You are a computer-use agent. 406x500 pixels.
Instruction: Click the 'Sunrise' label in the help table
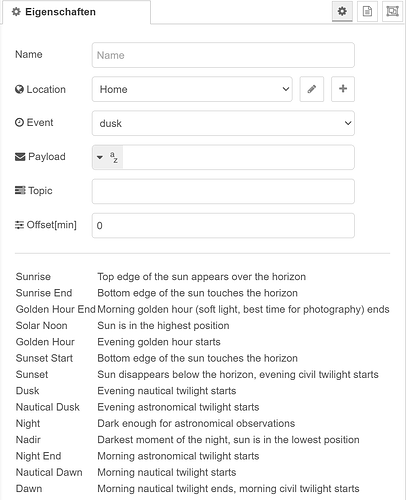pos(33,277)
